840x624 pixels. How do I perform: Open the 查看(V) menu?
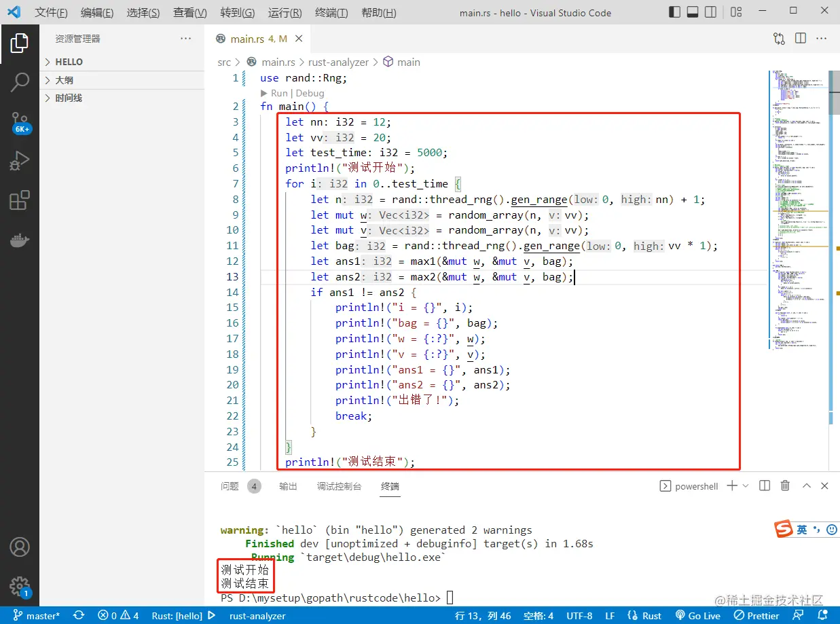pos(190,13)
